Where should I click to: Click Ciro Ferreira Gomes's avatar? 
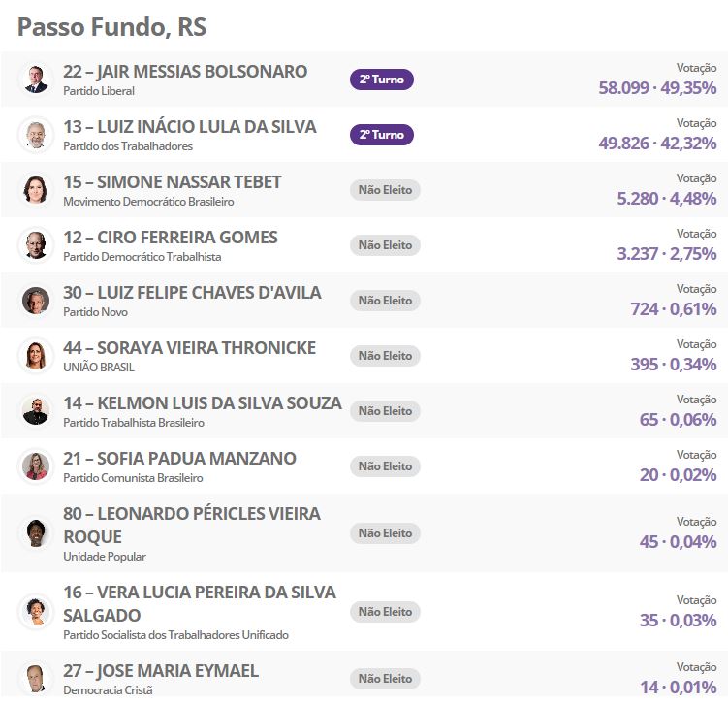(x=36, y=245)
